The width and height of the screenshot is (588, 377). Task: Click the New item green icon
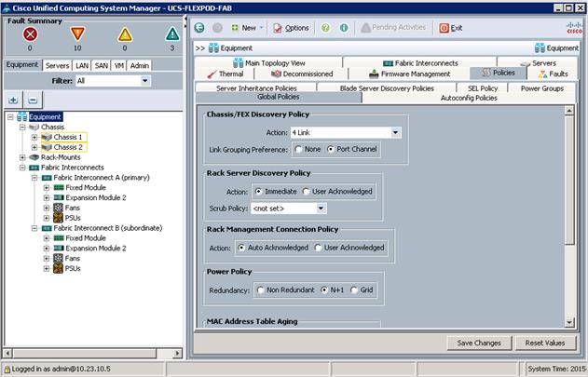(235, 28)
